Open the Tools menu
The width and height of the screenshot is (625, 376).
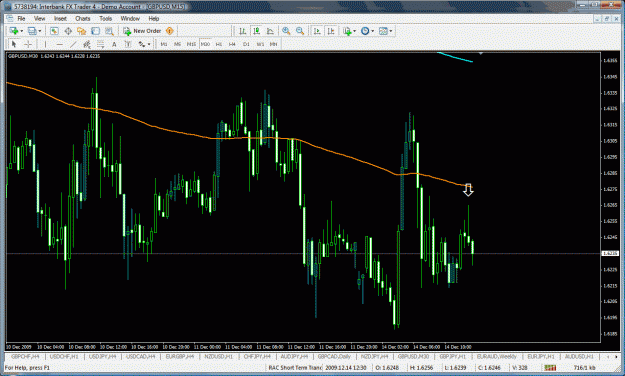click(x=106, y=19)
